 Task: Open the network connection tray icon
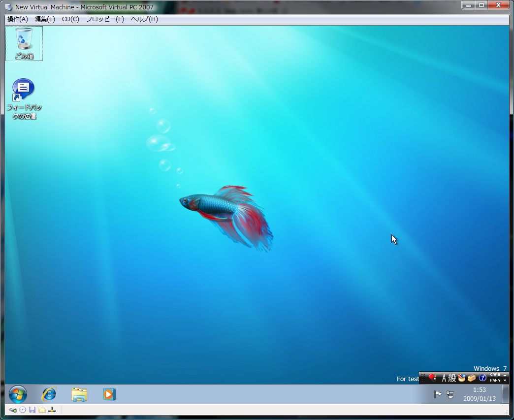pyautogui.click(x=450, y=395)
